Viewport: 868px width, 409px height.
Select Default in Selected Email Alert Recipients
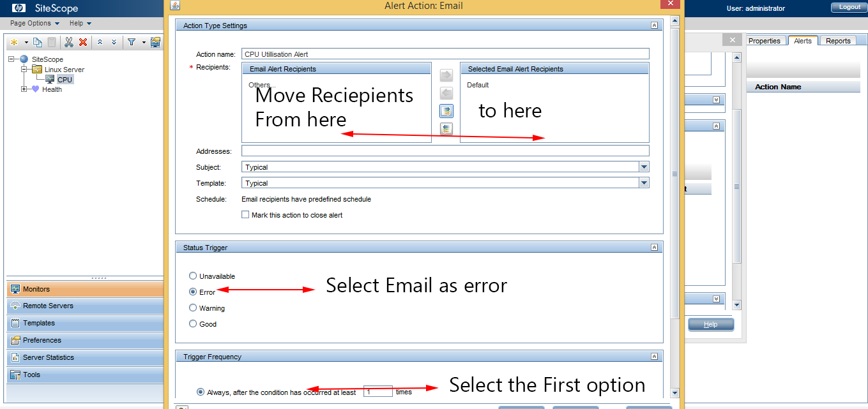pos(478,85)
